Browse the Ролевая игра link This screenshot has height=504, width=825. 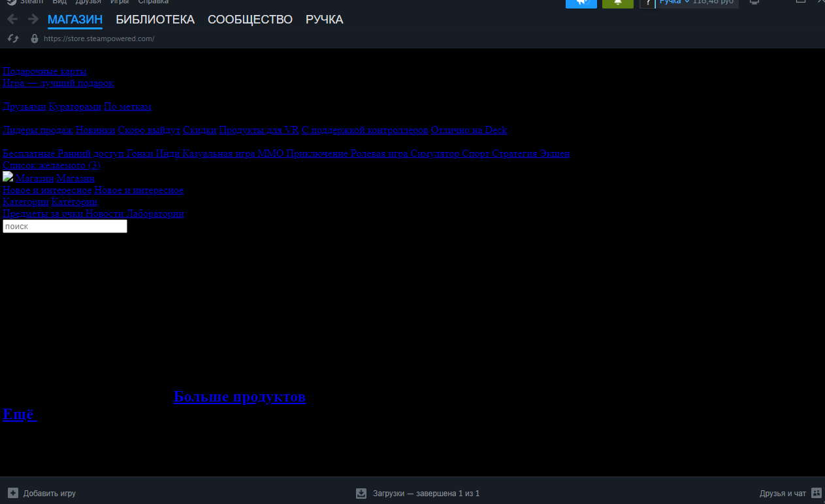(x=380, y=153)
